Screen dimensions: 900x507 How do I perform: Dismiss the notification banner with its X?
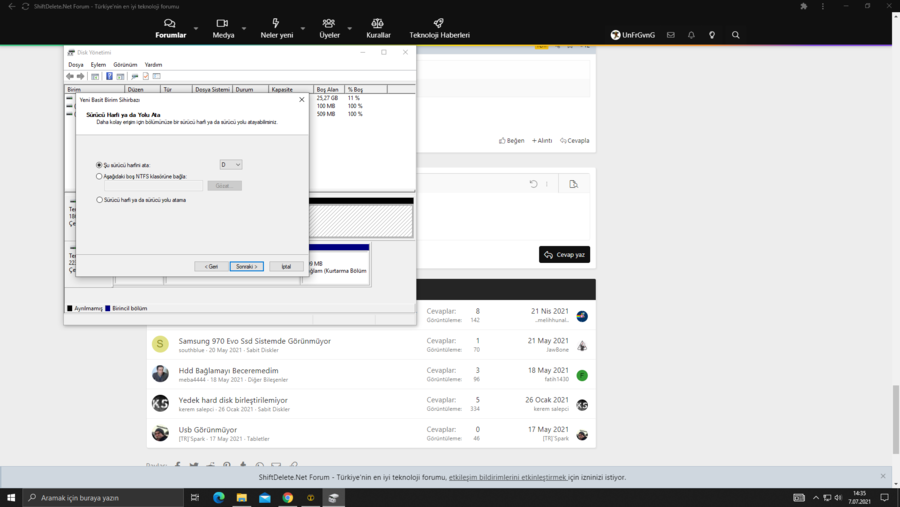pyautogui.click(x=883, y=476)
